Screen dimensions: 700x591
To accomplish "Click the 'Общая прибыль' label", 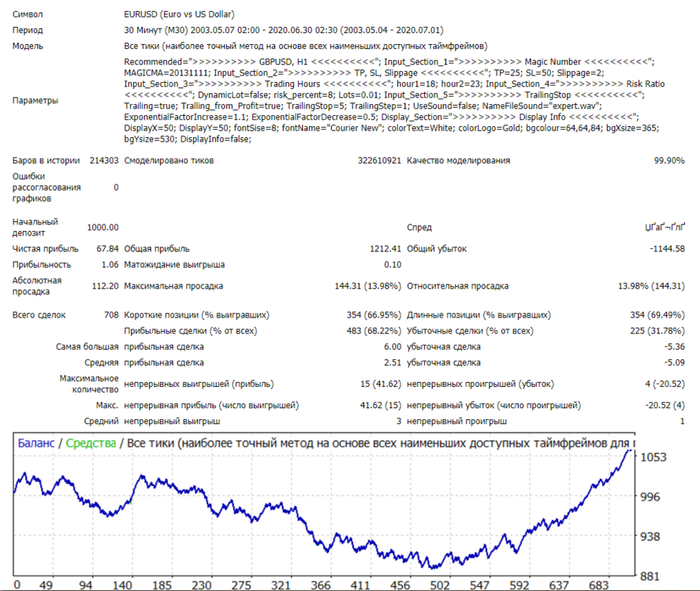I will 157,249.
